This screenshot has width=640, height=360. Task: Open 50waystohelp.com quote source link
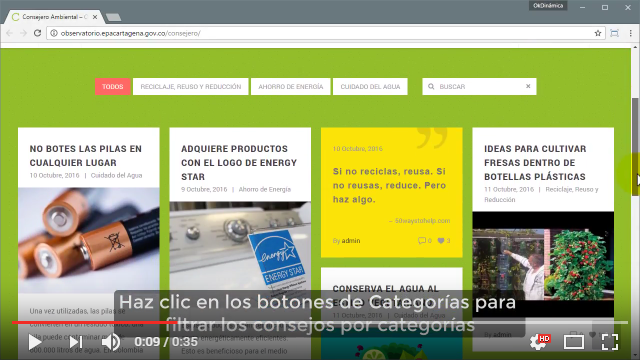(x=422, y=221)
